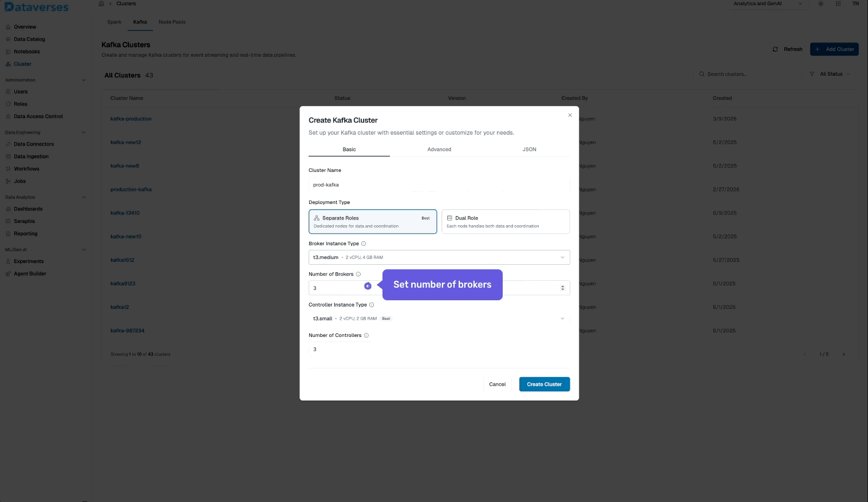Open the Analytics and GenAI workspace dropdown

[x=767, y=4]
